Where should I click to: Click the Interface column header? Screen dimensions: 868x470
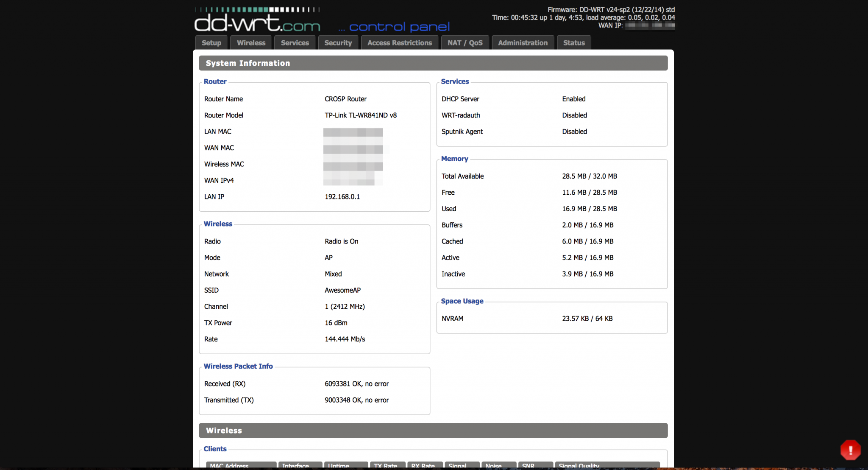(300, 465)
